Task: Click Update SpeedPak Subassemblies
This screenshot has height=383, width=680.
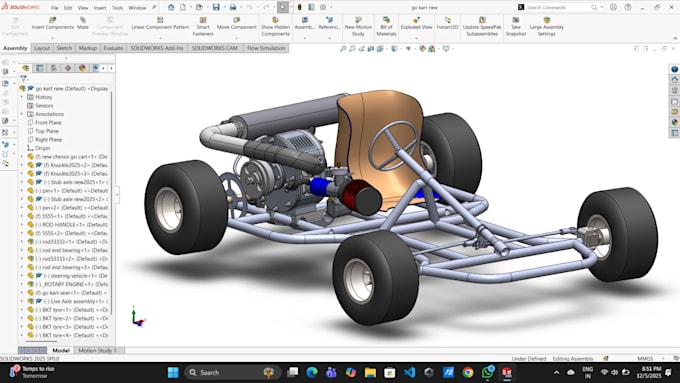Action: pos(482,26)
